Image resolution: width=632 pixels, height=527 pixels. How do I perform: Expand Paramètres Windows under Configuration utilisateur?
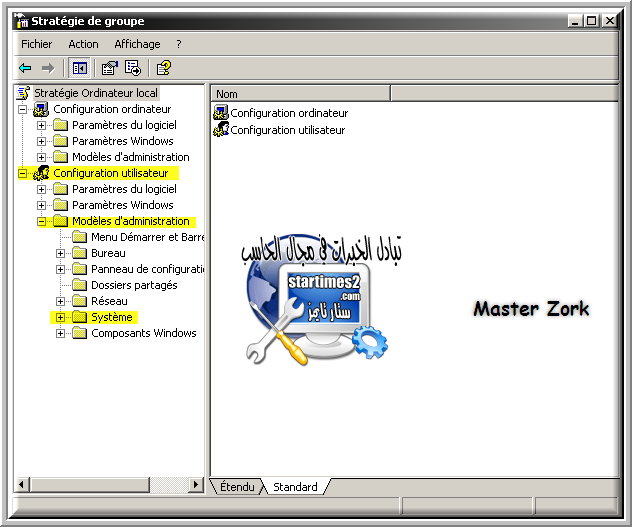pos(42,205)
